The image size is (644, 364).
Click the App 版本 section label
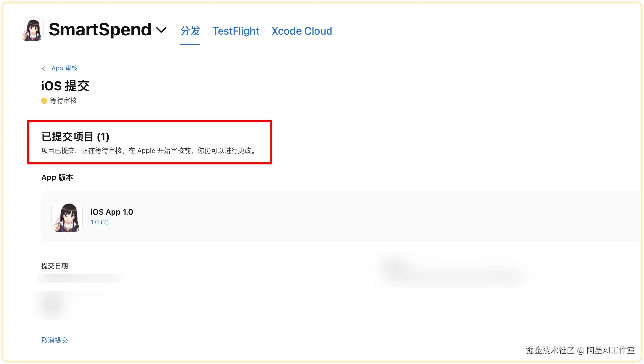[57, 177]
